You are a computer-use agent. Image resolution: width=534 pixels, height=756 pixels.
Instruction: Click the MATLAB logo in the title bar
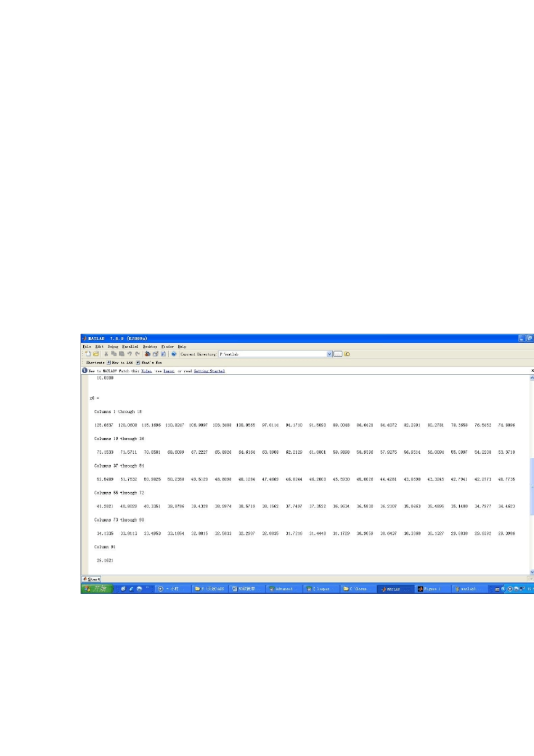pos(85,339)
